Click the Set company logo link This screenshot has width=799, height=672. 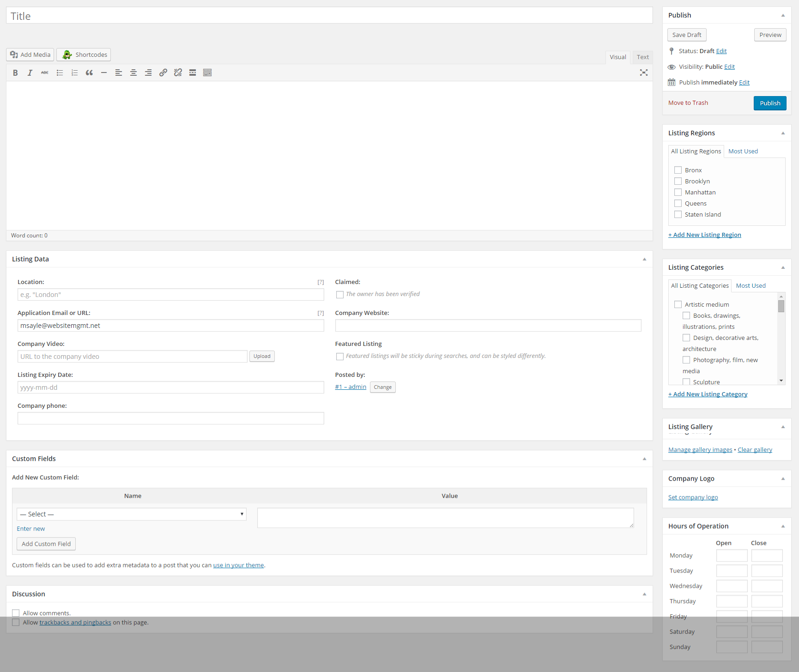(693, 497)
